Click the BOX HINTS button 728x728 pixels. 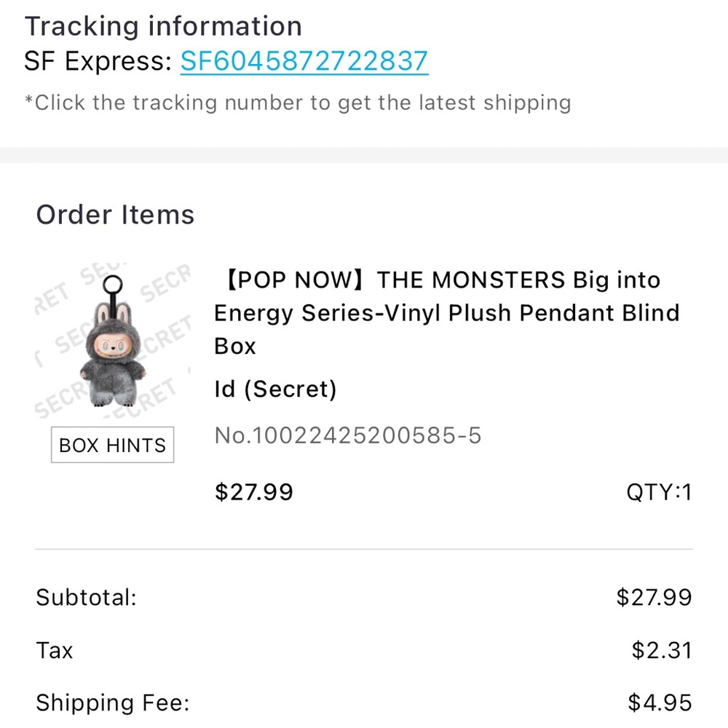[112, 445]
